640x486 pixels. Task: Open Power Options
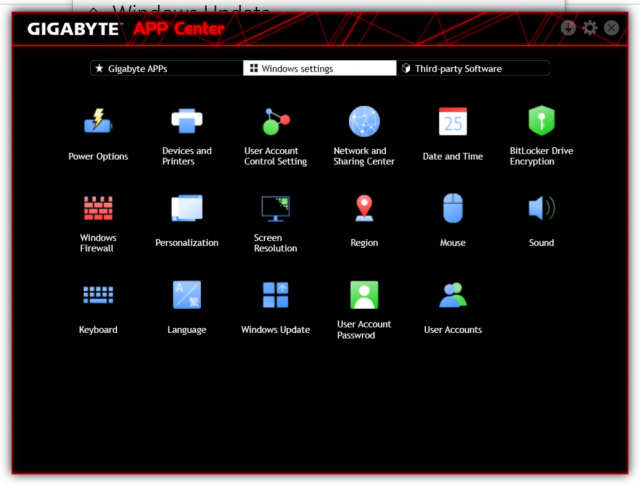(98, 122)
